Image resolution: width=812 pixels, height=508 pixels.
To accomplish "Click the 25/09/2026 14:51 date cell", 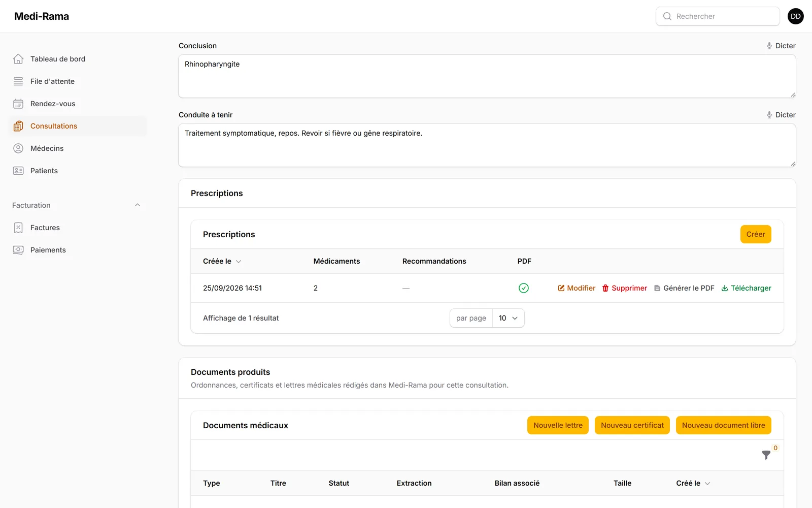I will coord(232,288).
